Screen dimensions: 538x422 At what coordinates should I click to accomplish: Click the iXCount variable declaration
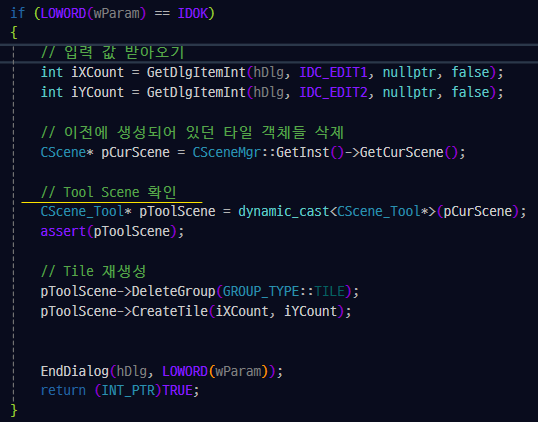97,72
